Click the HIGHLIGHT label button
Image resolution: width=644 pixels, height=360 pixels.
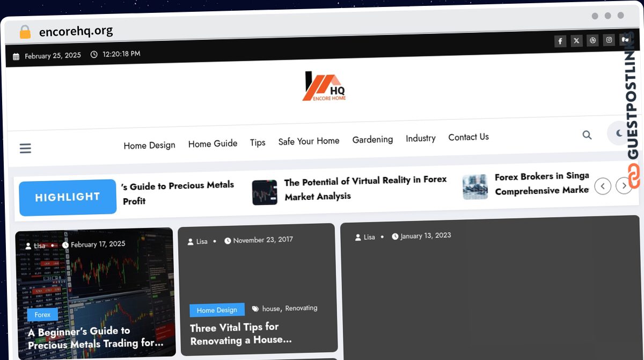click(68, 197)
